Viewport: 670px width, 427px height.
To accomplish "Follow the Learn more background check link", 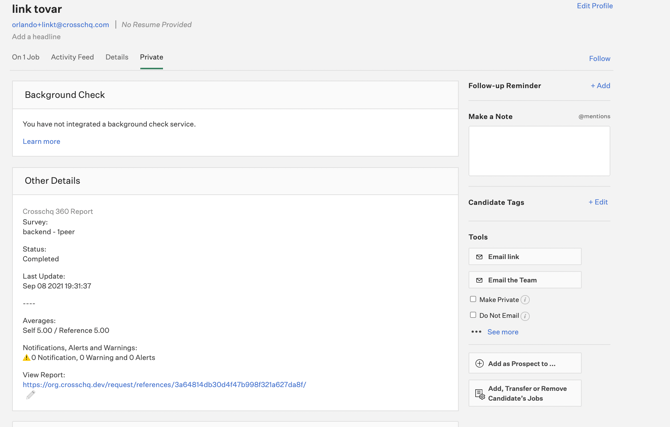I will 41,141.
